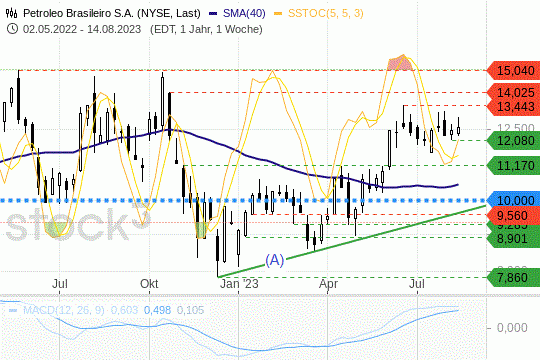Click the MACD value 0,603
Screen dimensions: 540x360
click(124, 310)
